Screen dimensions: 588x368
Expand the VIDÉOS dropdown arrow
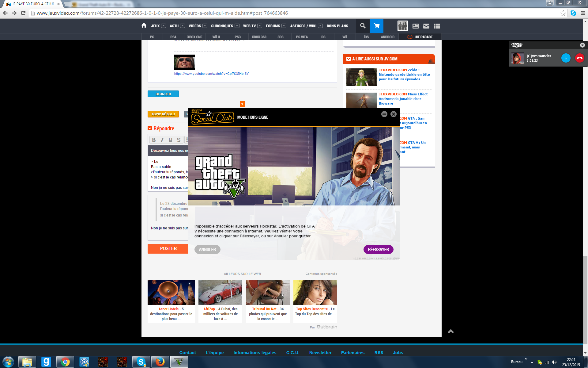205,26
